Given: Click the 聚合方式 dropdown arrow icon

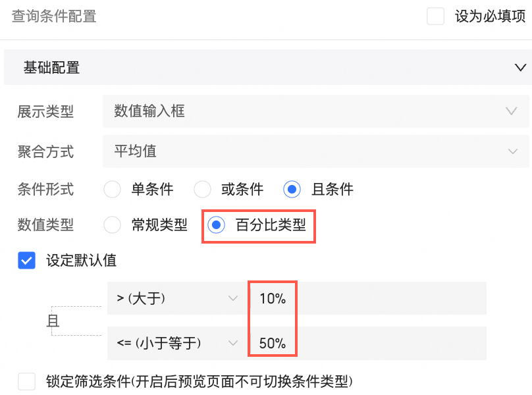Looking at the screenshot, I should [x=512, y=151].
